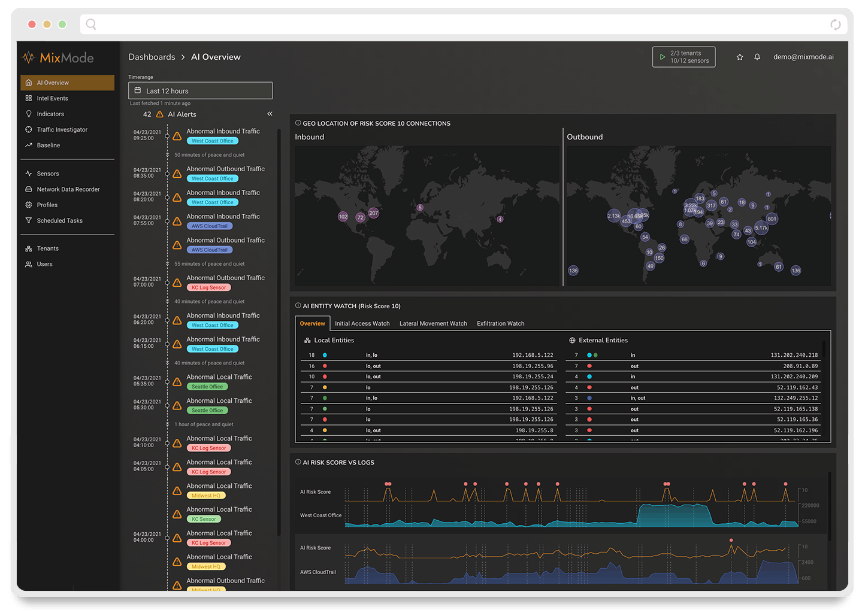The height and width of the screenshot is (616, 859).
Task: Click the browser reload icon
Action: pyautogui.click(x=836, y=25)
